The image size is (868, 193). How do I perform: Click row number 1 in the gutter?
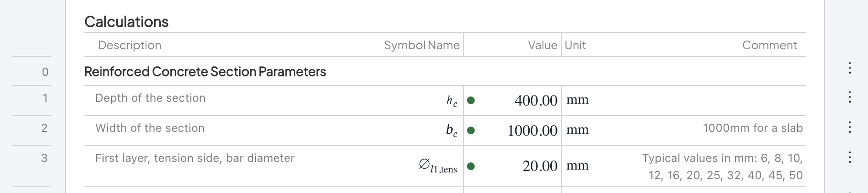pos(45,98)
